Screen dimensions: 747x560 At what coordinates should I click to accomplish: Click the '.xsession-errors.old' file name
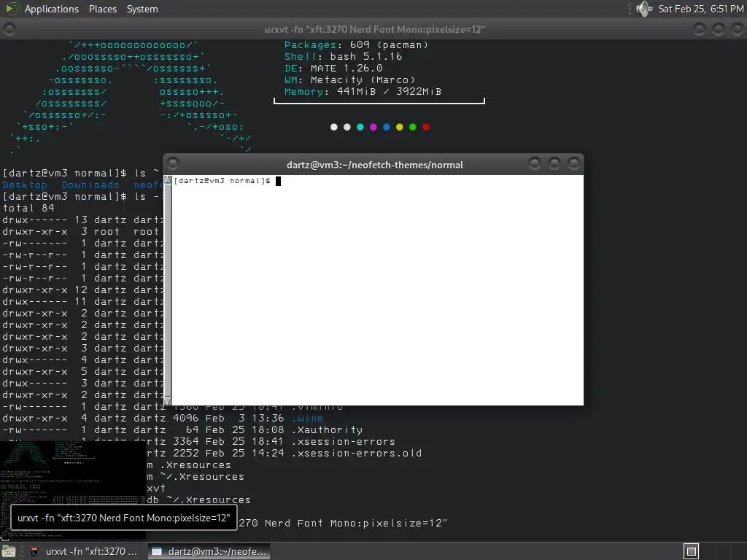click(356, 454)
